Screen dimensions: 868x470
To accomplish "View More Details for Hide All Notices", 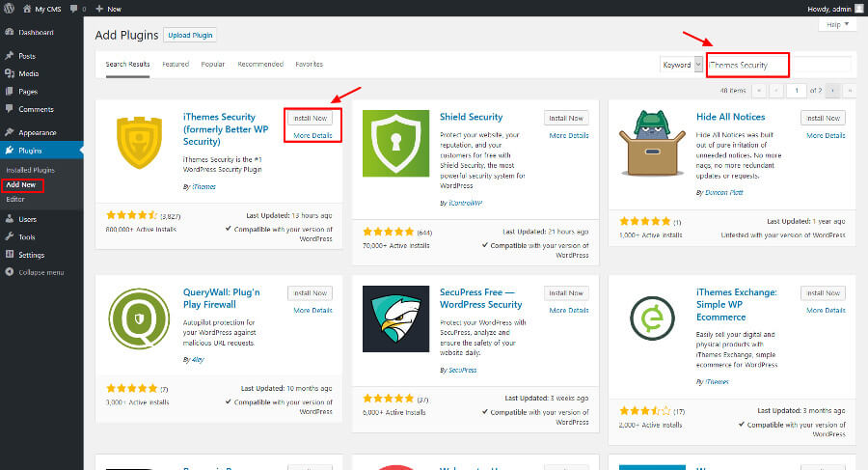I will pos(826,135).
